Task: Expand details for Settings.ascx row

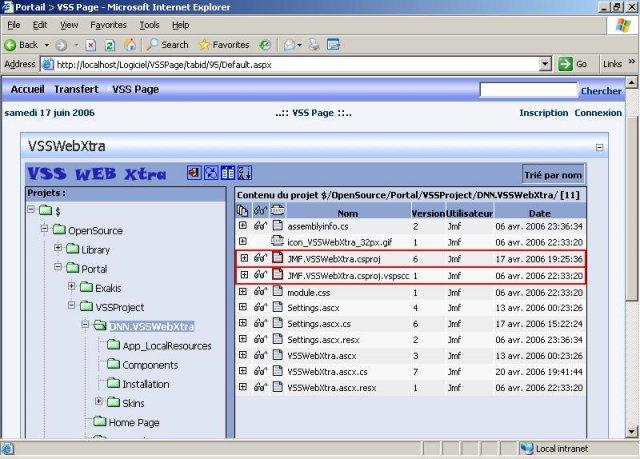Action: click(x=242, y=307)
